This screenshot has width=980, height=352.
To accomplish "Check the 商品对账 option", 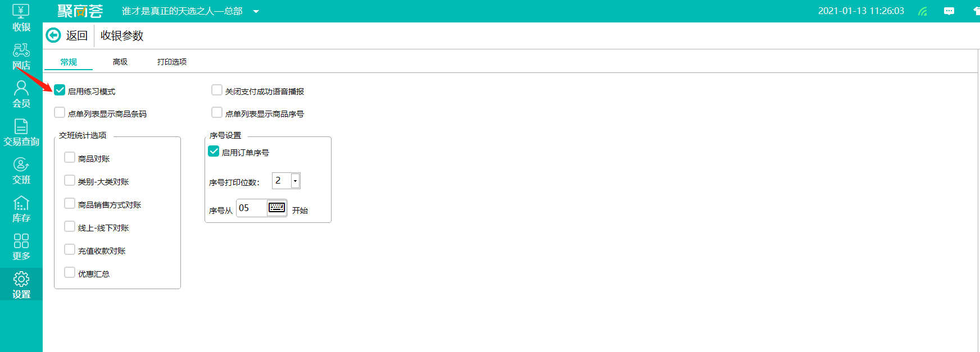I will click(x=70, y=157).
